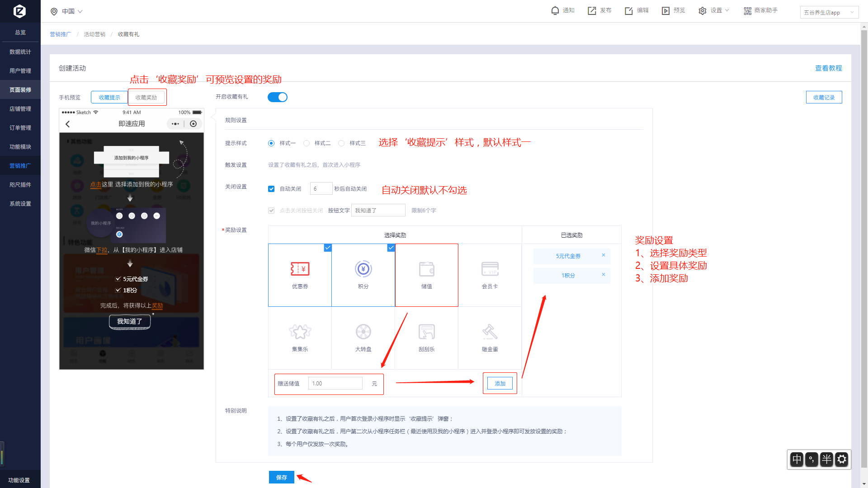Click the auto-close seconds input field
868x488 pixels.
(321, 189)
